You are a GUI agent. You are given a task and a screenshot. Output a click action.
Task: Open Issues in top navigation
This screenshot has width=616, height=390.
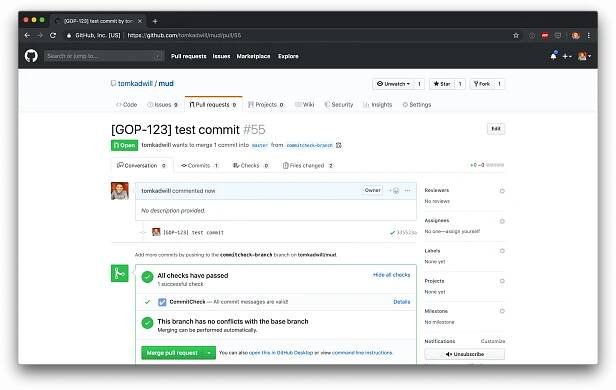coord(221,56)
